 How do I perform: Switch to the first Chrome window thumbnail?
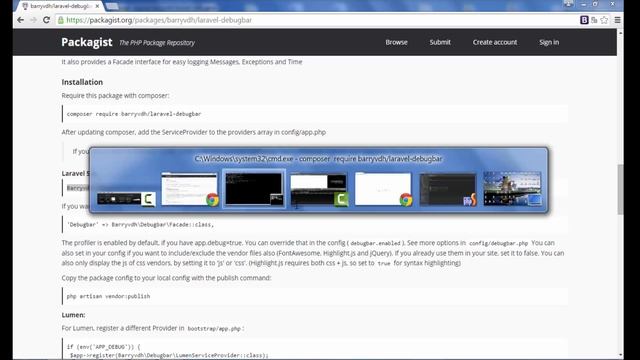(190, 189)
